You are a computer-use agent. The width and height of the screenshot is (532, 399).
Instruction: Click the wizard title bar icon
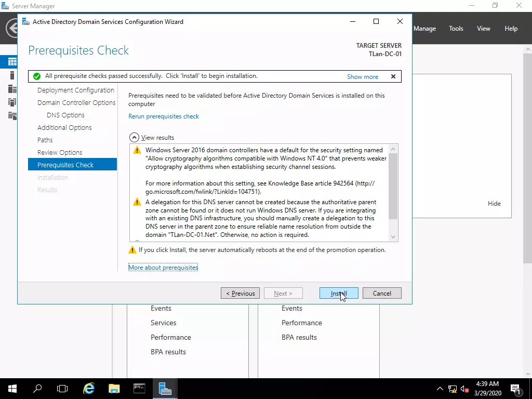click(26, 22)
